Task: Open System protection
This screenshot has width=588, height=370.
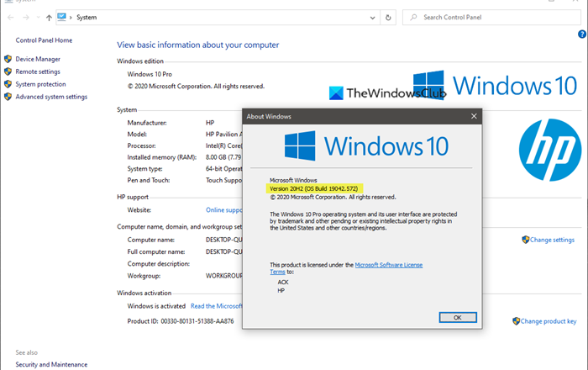Action: point(40,84)
